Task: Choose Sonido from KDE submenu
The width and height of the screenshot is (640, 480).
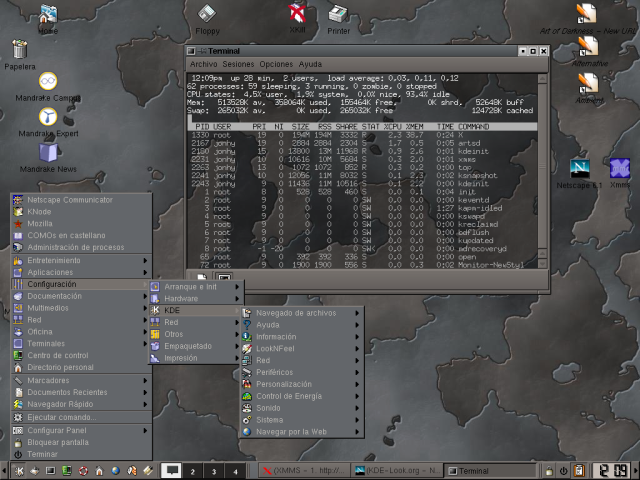Action: (302, 408)
